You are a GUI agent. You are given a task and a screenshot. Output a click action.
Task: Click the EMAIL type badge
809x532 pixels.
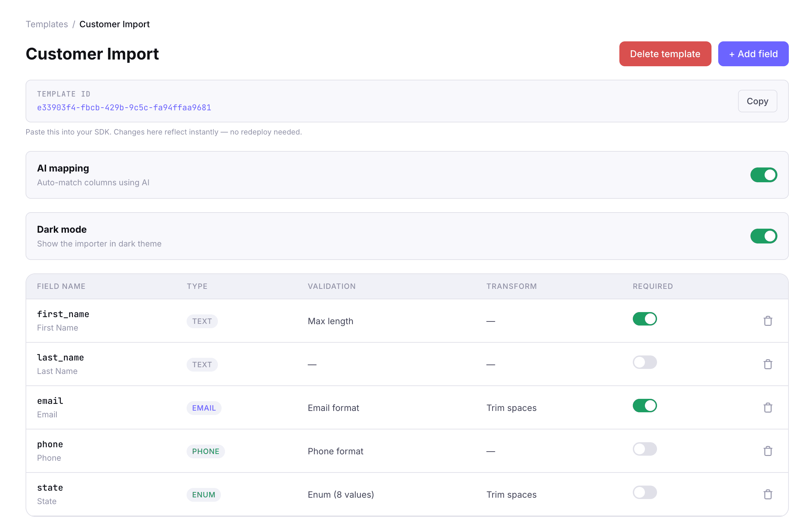[x=204, y=408]
